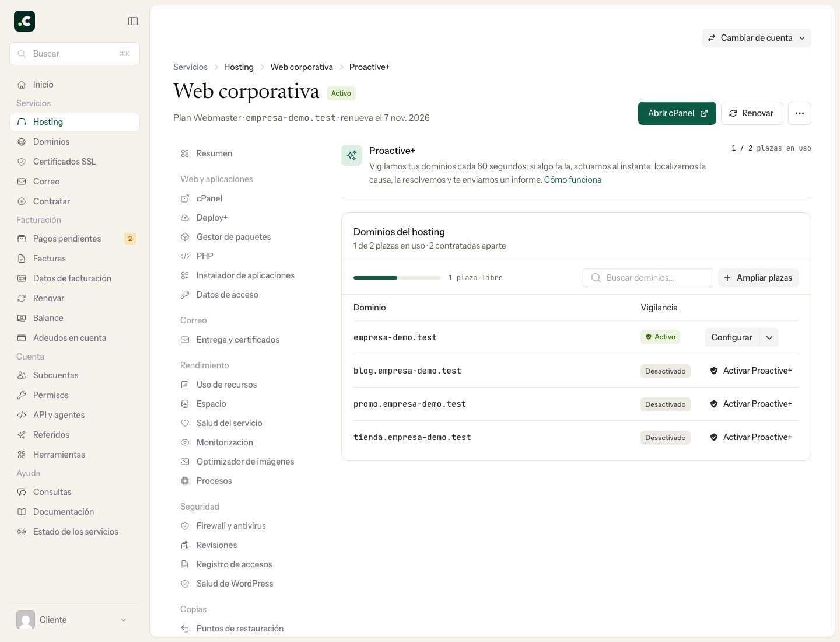Viewport: 840px width, 642px height.
Task: Activate Proactive+ for blog.empresa-demo.test
Action: (x=751, y=371)
